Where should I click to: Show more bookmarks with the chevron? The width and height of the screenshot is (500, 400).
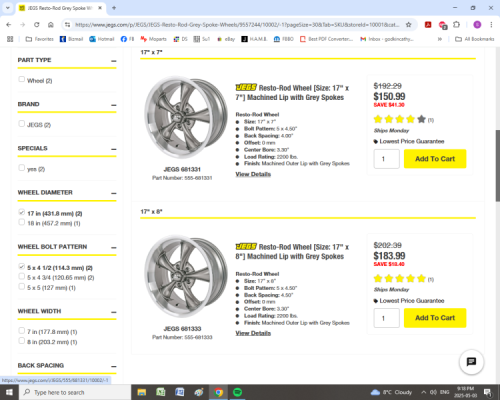440,39
